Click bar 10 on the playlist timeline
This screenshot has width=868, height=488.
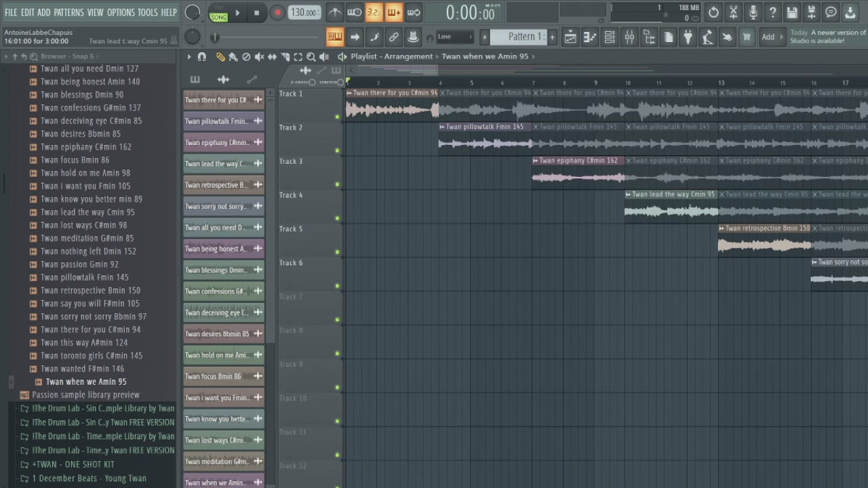pos(628,83)
